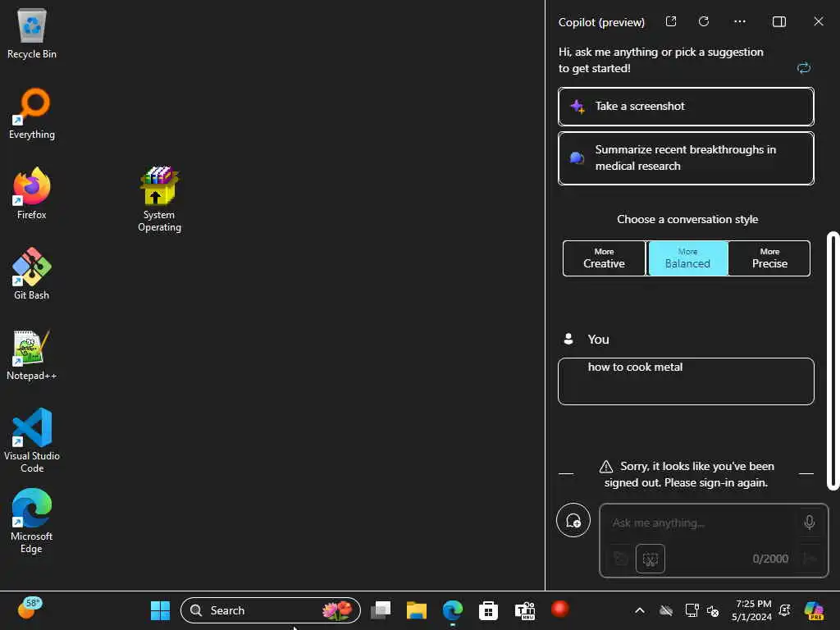Viewport: 840px width, 630px height.
Task: Open Copilot in a new window icon
Action: click(x=671, y=21)
